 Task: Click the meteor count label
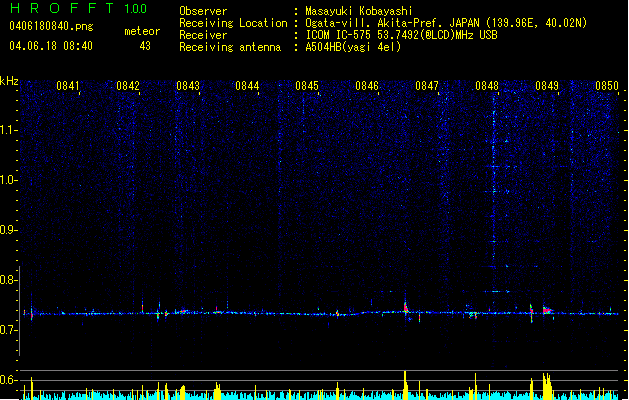pos(142,31)
